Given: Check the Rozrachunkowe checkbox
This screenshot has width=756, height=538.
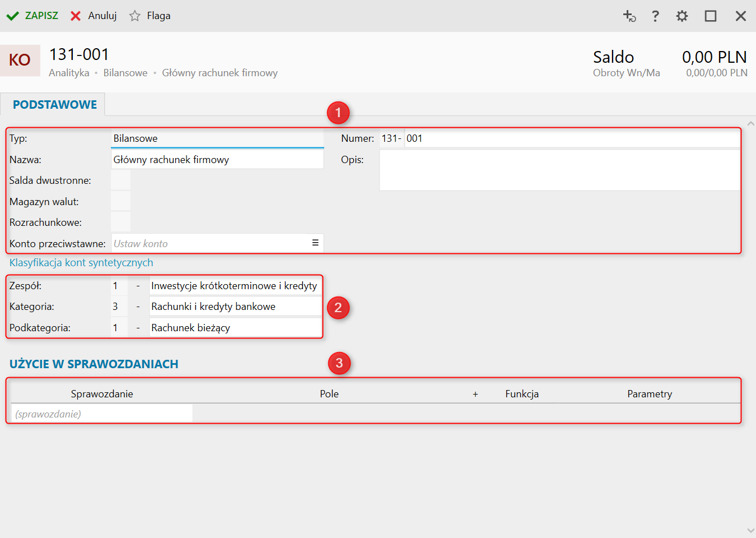Looking at the screenshot, I should (x=120, y=222).
